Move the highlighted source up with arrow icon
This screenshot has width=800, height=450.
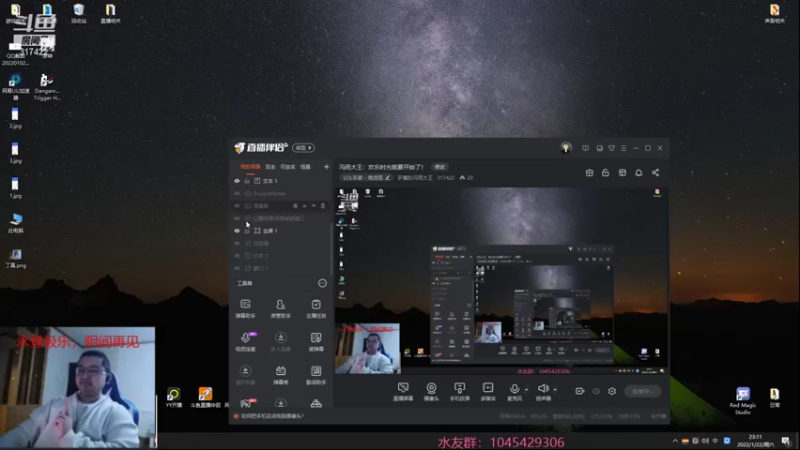[x=305, y=206]
